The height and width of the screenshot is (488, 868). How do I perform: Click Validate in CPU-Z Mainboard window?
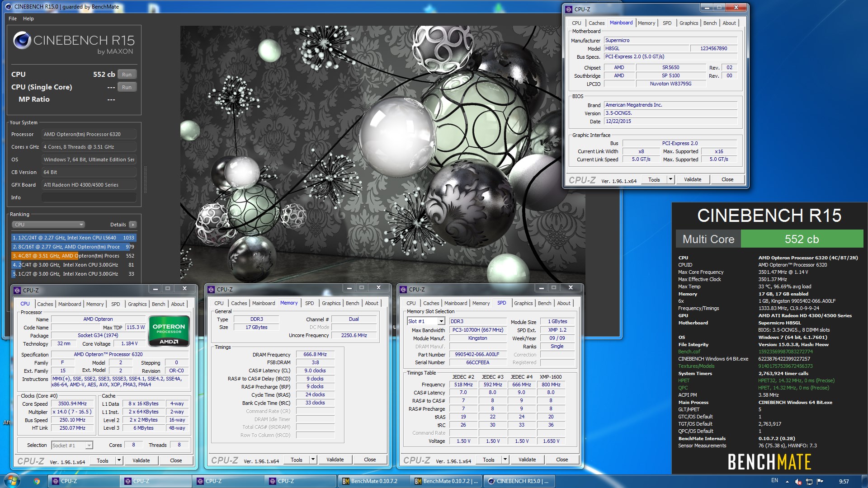(x=693, y=179)
